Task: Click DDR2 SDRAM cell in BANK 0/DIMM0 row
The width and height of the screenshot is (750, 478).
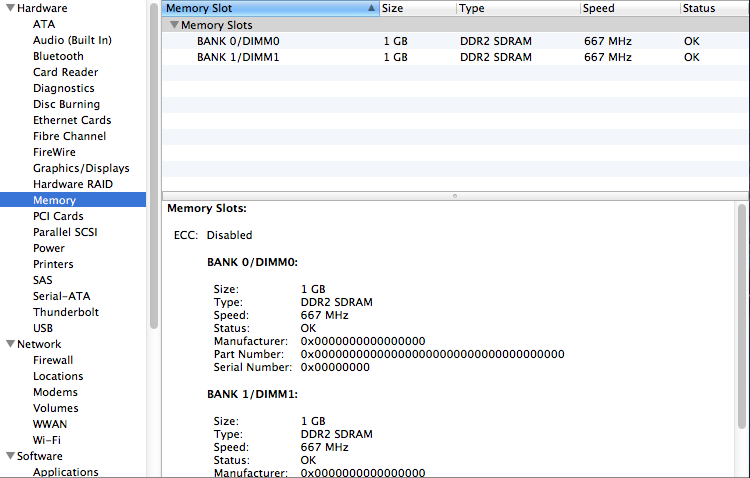Action: 496,41
